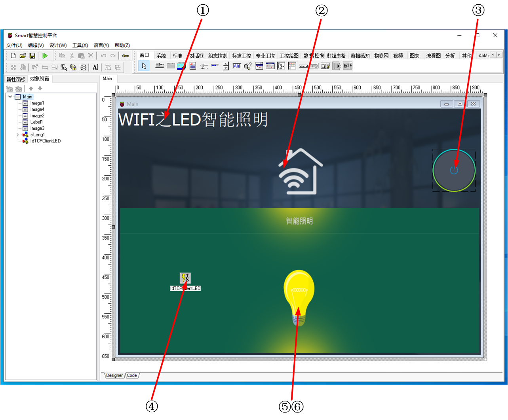The width and height of the screenshot is (508, 420).
Task: Click the AI text tool icon
Action: point(95,67)
